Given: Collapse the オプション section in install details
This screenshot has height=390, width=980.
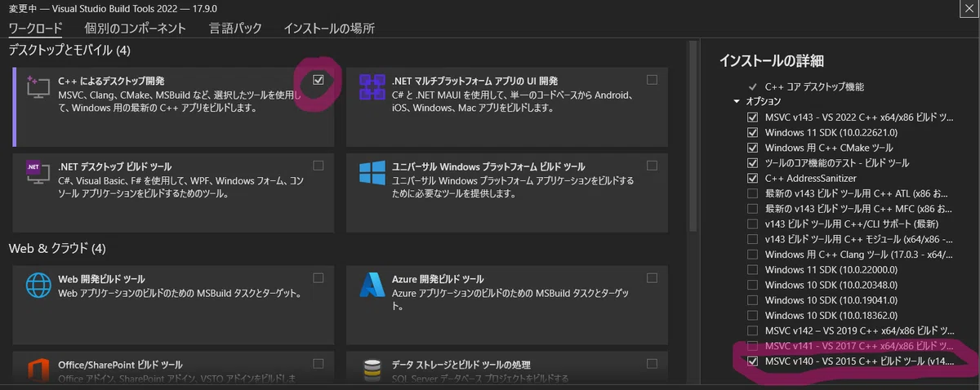Looking at the screenshot, I should tap(737, 102).
